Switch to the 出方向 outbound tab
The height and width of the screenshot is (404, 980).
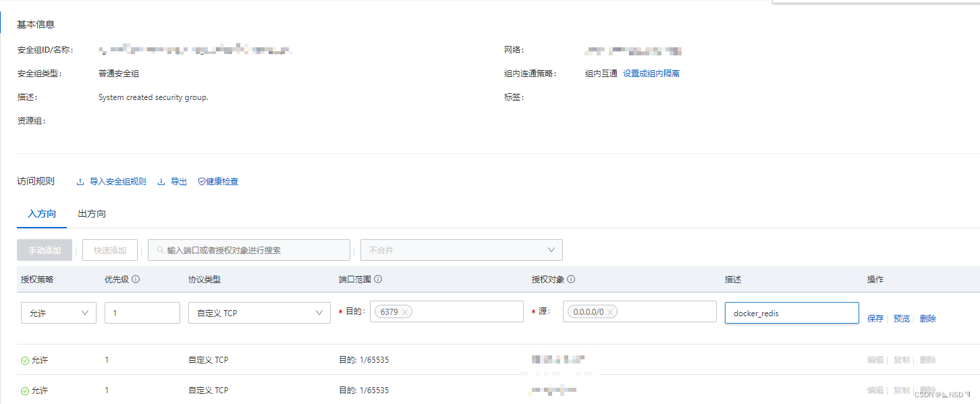[92, 214]
